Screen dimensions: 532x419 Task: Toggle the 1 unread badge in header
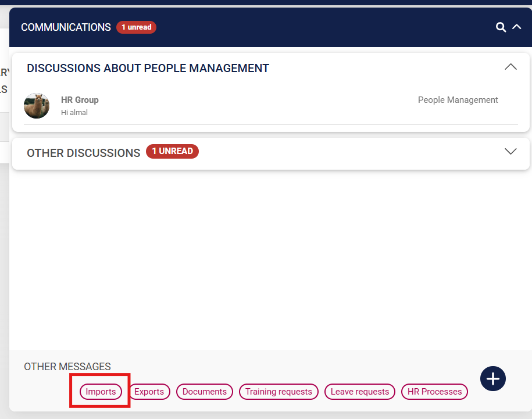[136, 27]
